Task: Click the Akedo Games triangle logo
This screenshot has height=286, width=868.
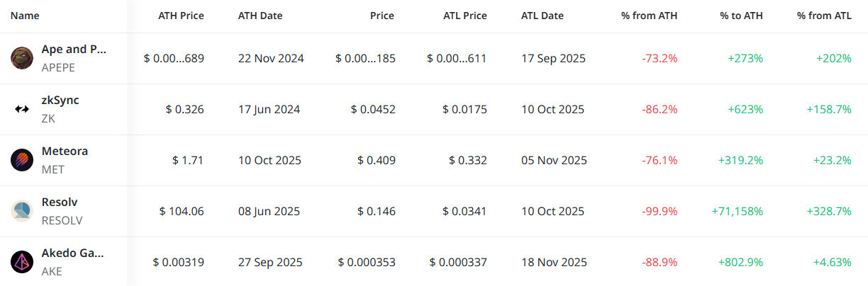Action: coord(22,262)
